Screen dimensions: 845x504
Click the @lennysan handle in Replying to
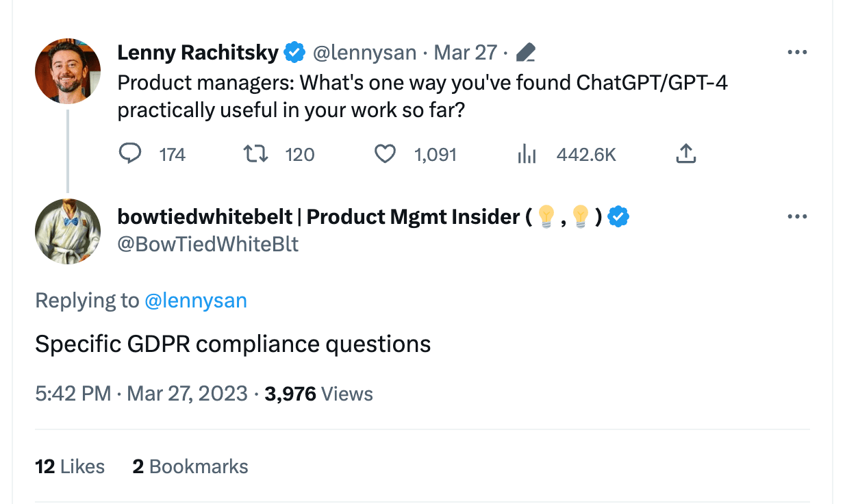click(x=196, y=301)
